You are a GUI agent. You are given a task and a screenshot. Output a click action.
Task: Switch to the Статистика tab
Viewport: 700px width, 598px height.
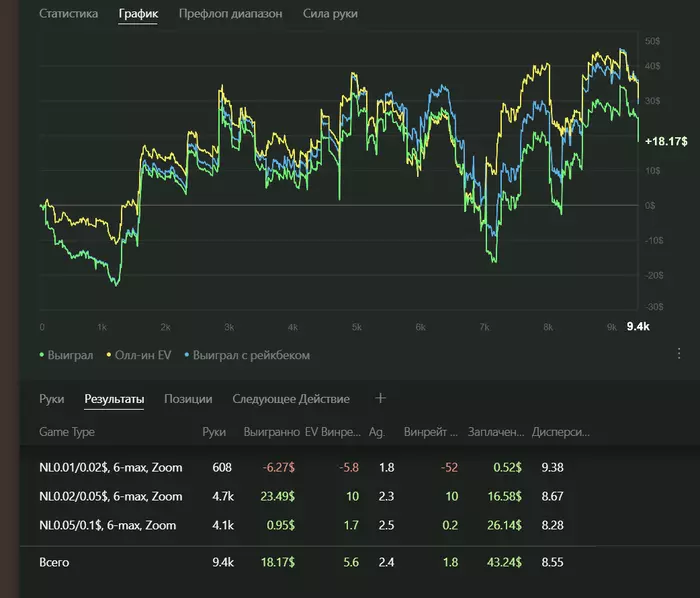coord(68,14)
